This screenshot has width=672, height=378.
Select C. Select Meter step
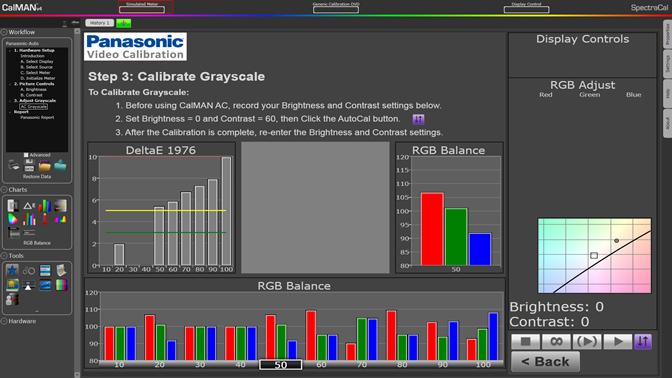(x=35, y=72)
